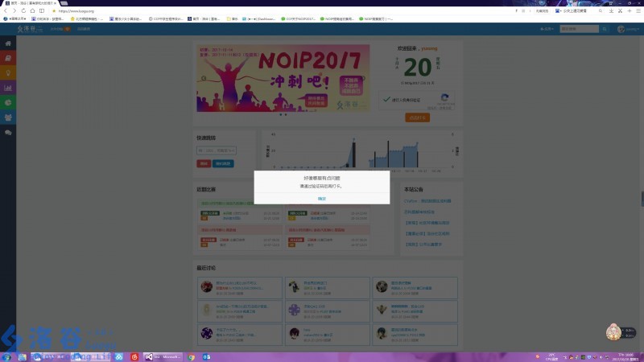Click the problem number input under 快速跳转
Screen dimensions: 644x362
point(217,150)
